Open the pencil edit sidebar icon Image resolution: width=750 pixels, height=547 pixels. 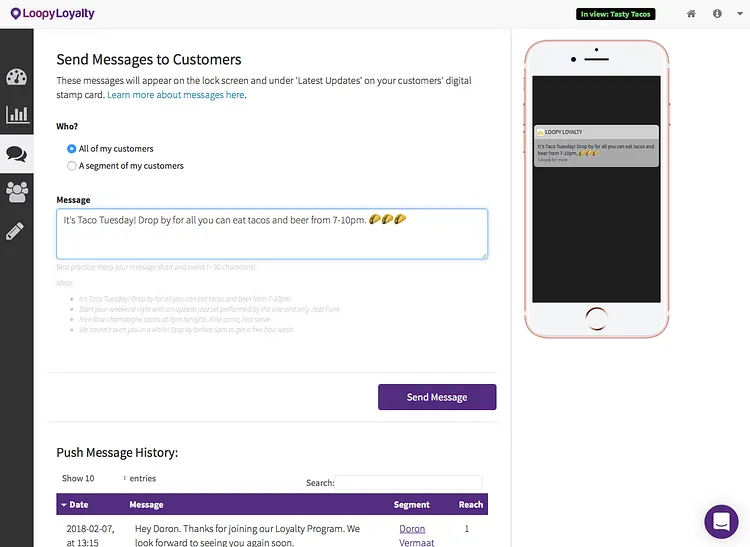pyautogui.click(x=15, y=231)
